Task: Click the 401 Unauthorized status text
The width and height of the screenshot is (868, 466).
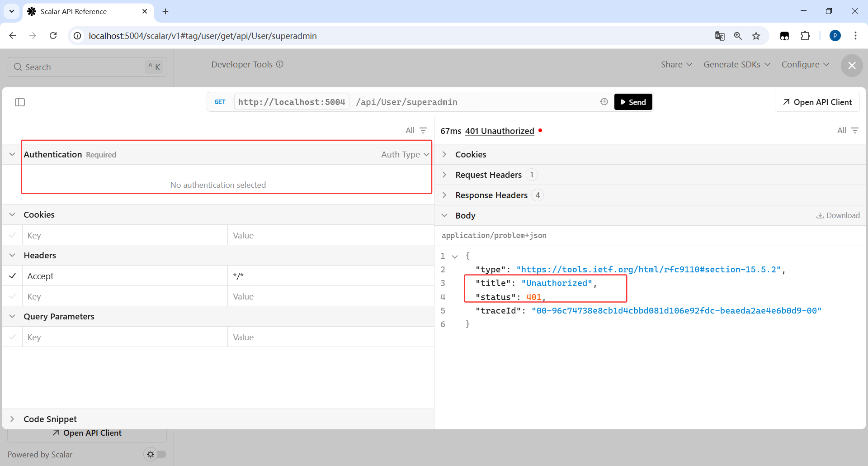Action: tap(500, 131)
